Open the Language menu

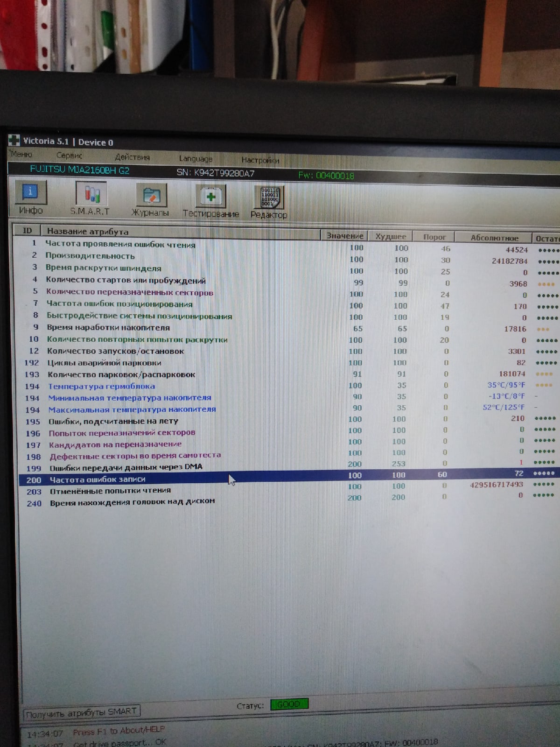pos(196,159)
